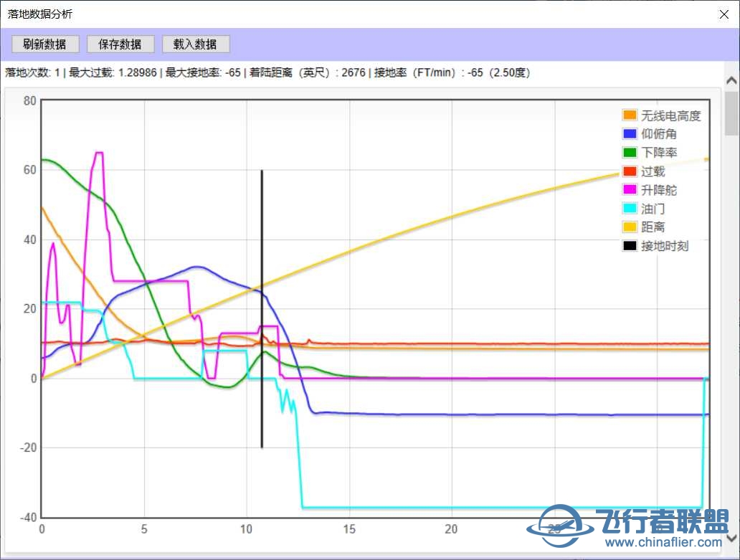
Task: Click the 过载 legend label
Action: pos(653,171)
